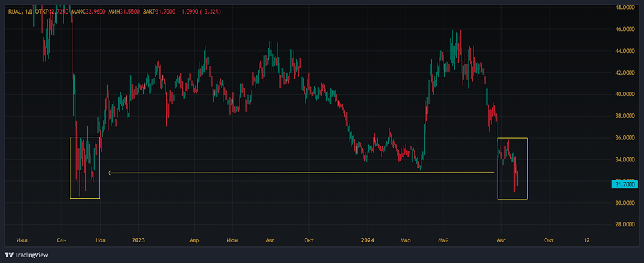Click the current price tag 31.7000
Image resolution: width=644 pixels, height=263 pixels.
tap(625, 184)
